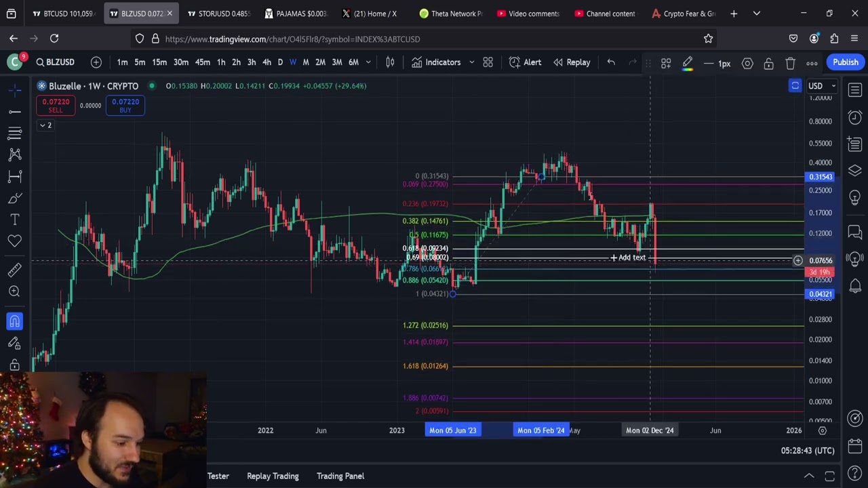Select the W weekly timeframe

coord(293,62)
